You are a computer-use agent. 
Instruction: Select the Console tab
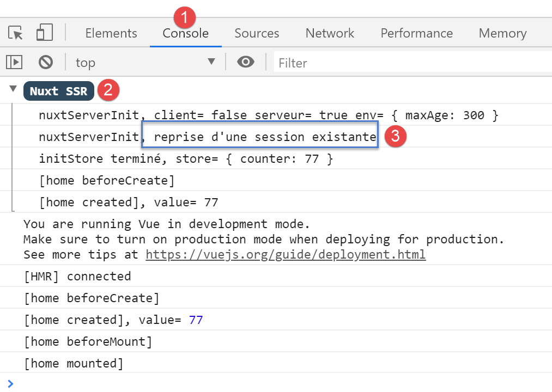pos(185,33)
